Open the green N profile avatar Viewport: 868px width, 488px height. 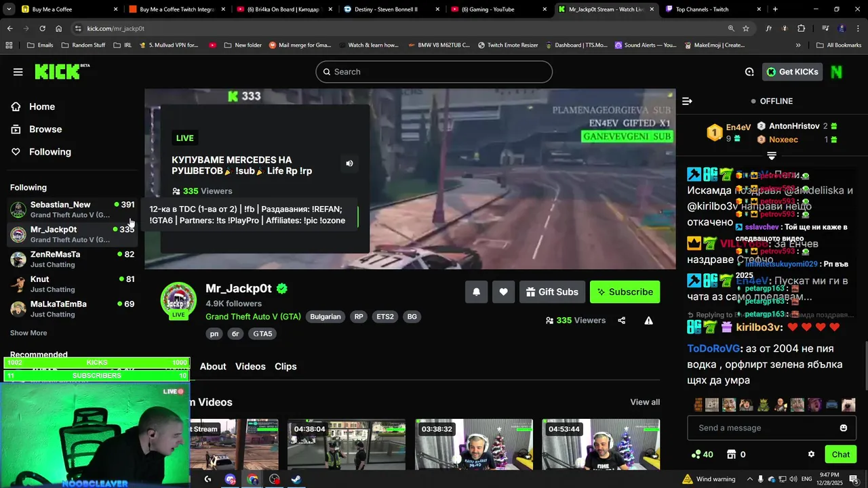point(836,72)
